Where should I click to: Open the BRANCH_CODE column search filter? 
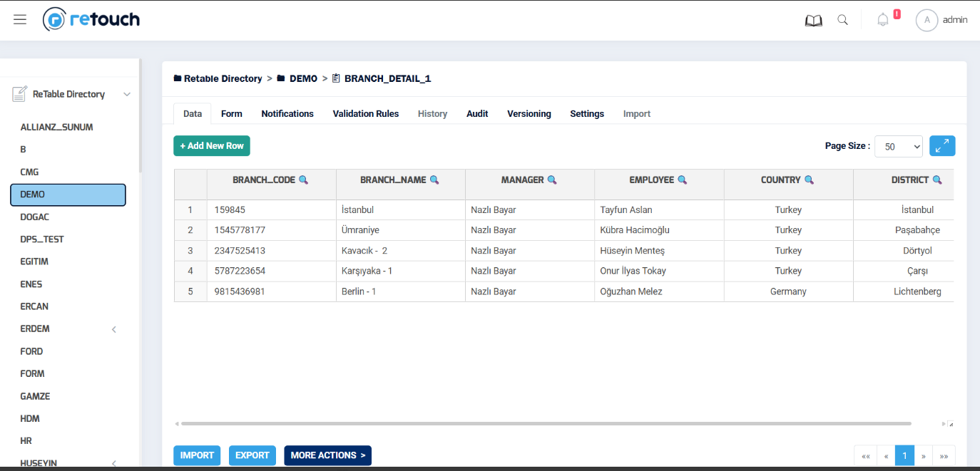[x=305, y=180]
